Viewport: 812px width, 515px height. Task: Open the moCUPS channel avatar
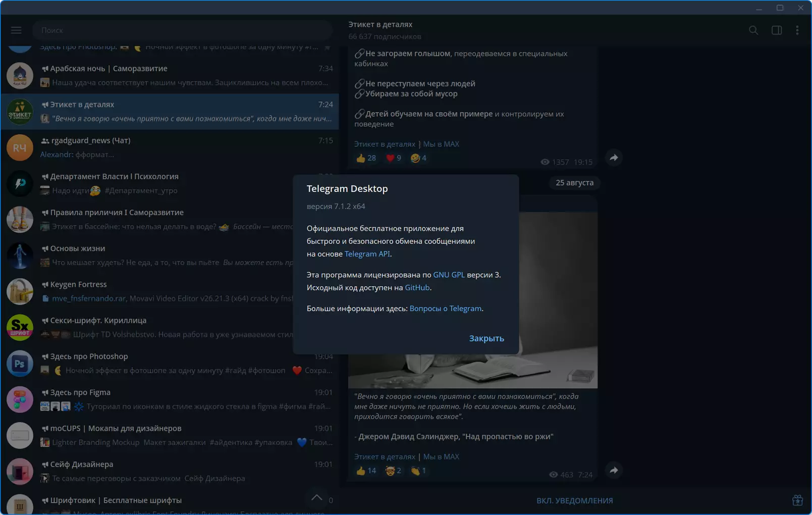[20, 435]
